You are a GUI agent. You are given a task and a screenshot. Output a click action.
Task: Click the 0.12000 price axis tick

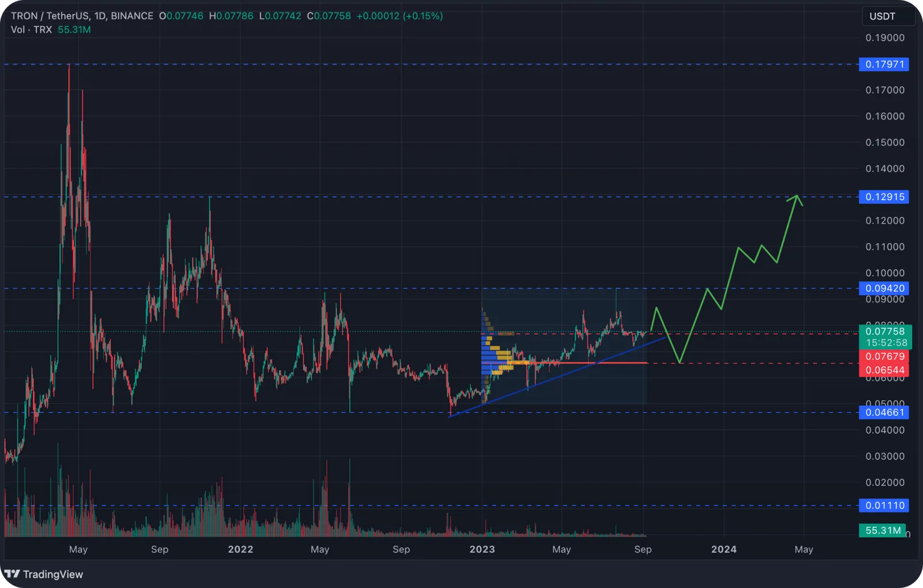click(x=885, y=221)
